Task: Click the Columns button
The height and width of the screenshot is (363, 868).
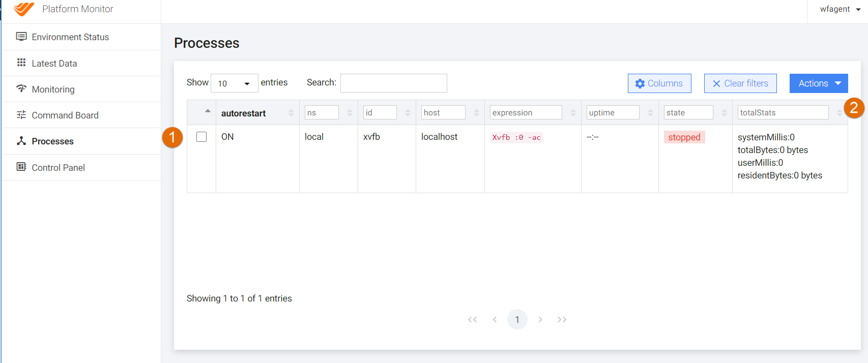Action: (659, 83)
